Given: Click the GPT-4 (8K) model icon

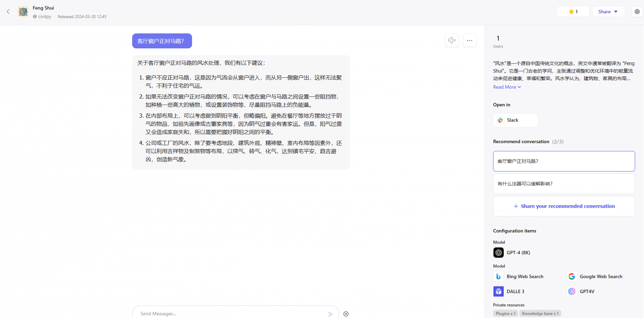Looking at the screenshot, I should pyautogui.click(x=499, y=253).
